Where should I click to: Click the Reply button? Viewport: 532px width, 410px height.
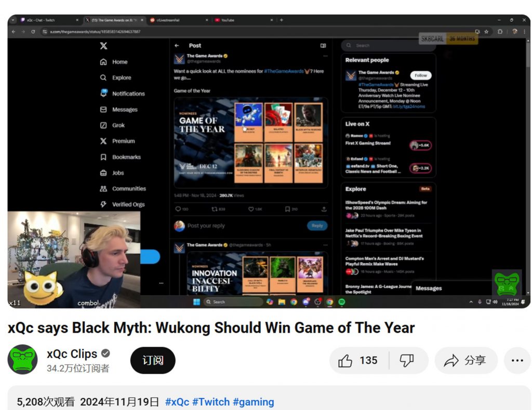317,226
